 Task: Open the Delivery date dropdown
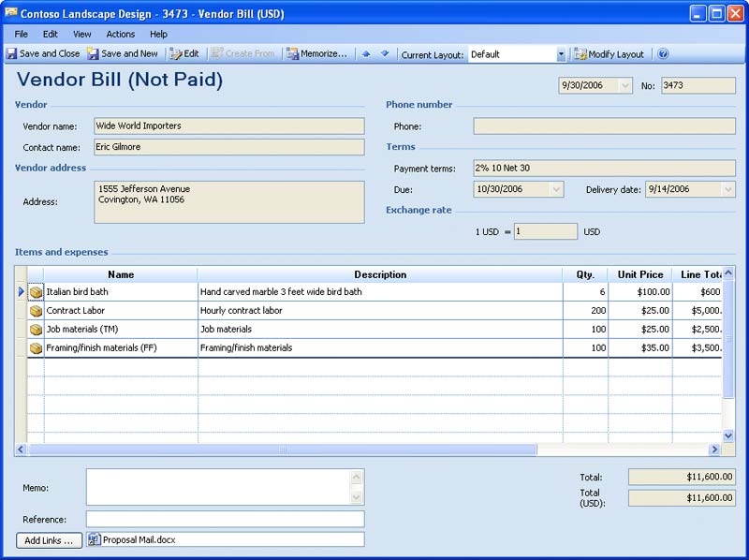(x=728, y=189)
